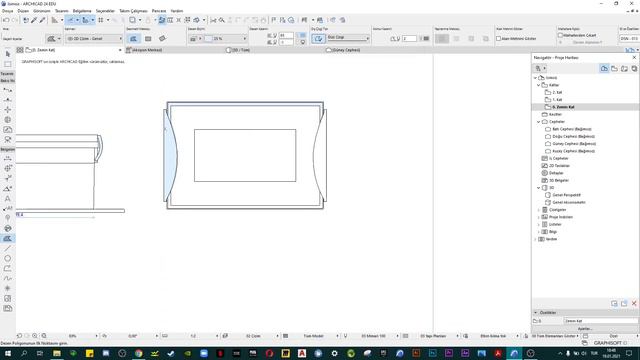Image resolution: width=640 pixels, height=360 pixels.
Task: Click the Zemin Kat name field in Özellikler
Action: click(600, 321)
